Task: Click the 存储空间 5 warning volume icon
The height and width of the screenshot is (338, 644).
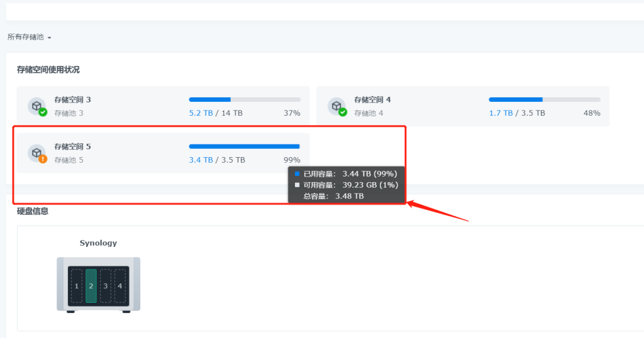Action: coord(37,153)
